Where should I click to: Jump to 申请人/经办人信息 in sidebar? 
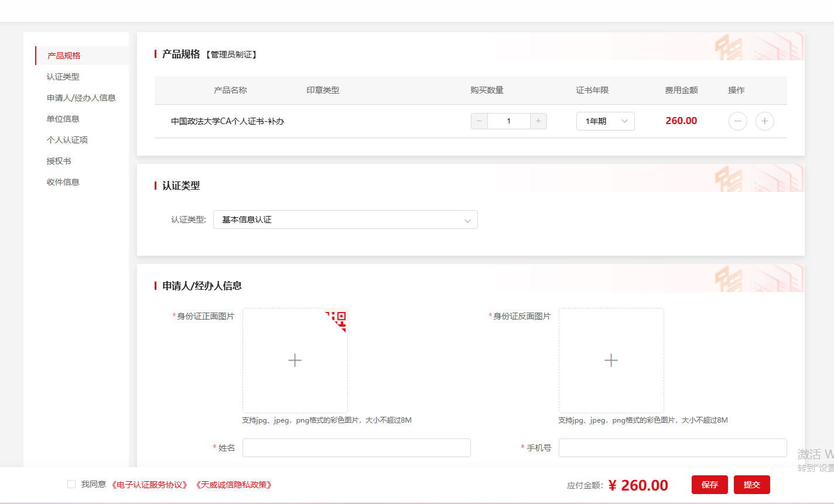click(81, 98)
